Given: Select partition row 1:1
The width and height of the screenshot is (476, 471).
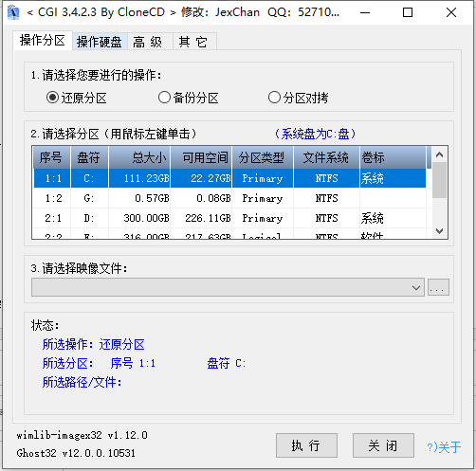Looking at the screenshot, I should coord(229,178).
